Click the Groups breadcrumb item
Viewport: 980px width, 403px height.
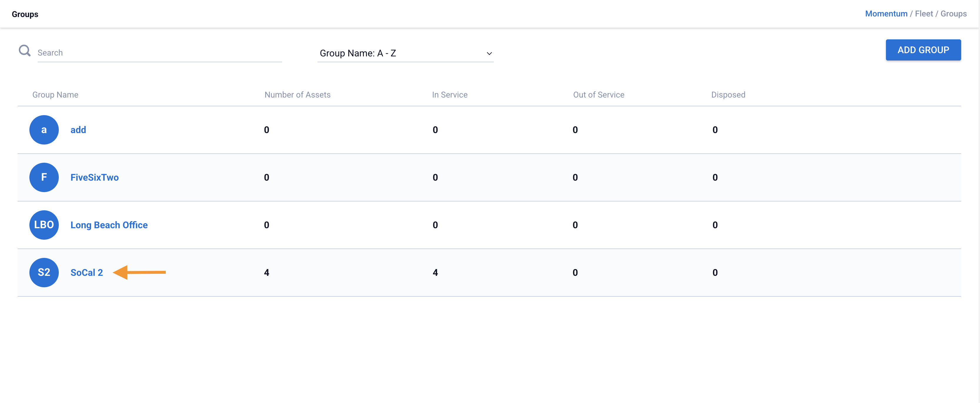(x=953, y=14)
